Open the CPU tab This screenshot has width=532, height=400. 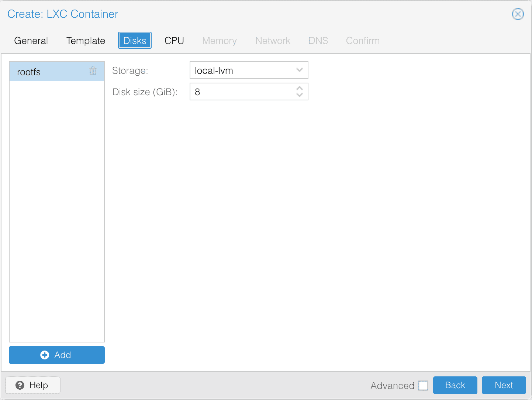tap(174, 41)
